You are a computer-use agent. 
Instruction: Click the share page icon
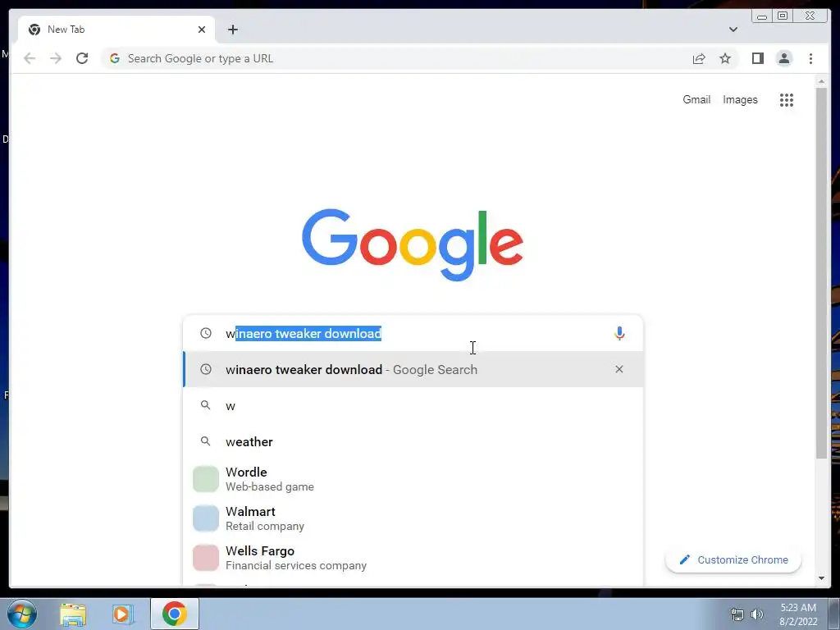click(699, 58)
